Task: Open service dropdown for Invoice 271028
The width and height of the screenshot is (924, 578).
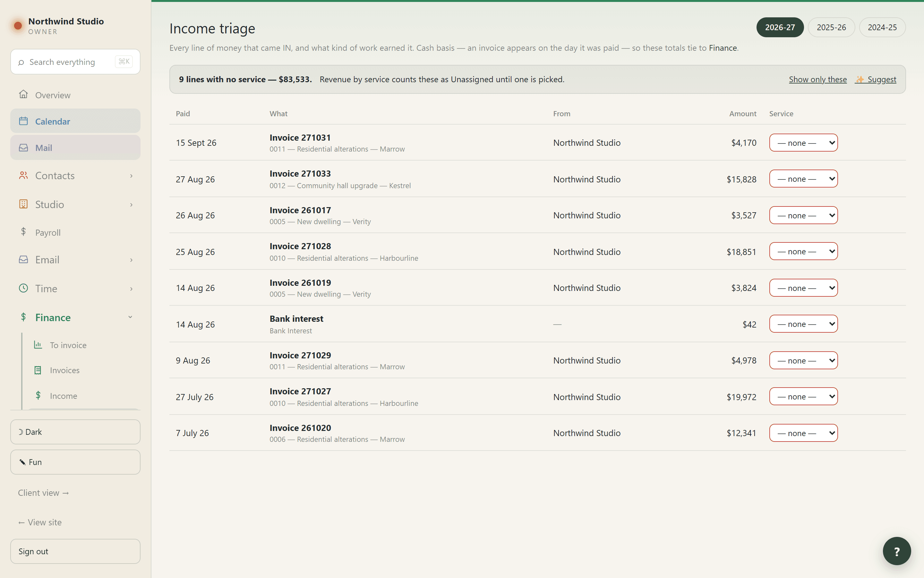Action: (x=803, y=251)
